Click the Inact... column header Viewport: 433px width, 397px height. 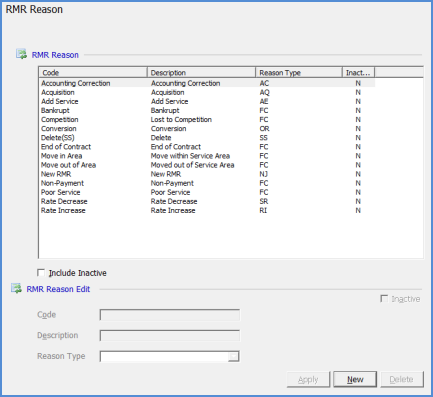click(x=359, y=73)
